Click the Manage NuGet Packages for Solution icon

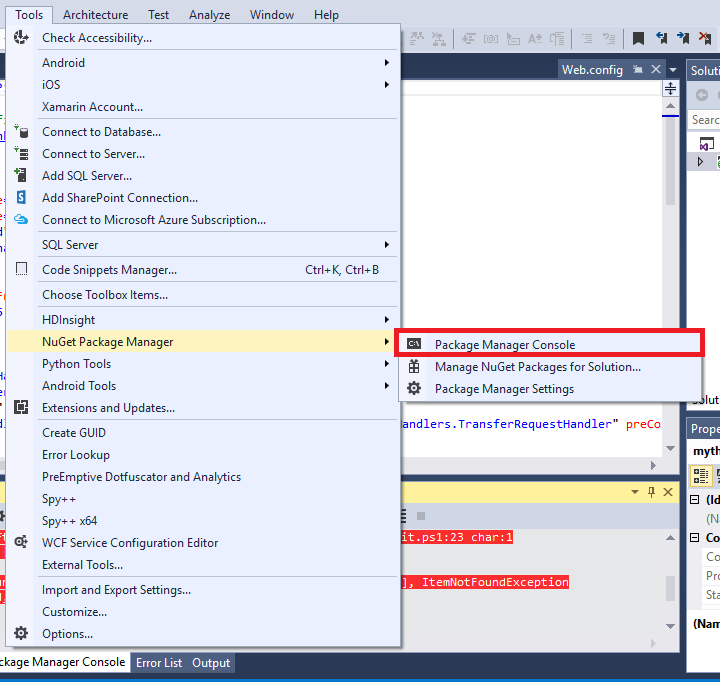[414, 367]
